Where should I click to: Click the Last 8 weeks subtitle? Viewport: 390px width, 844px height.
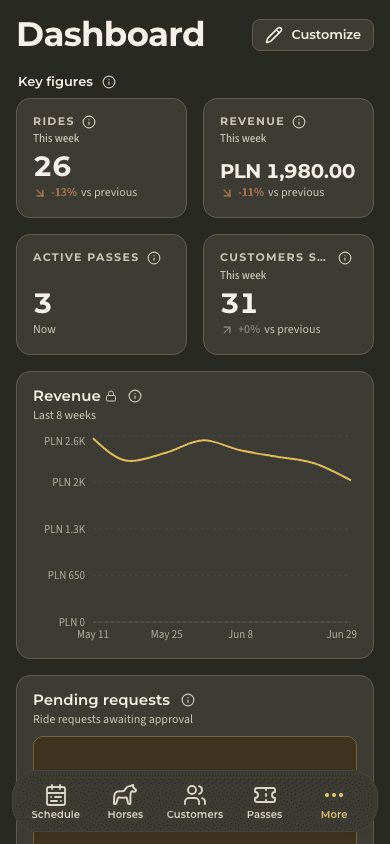65,415
